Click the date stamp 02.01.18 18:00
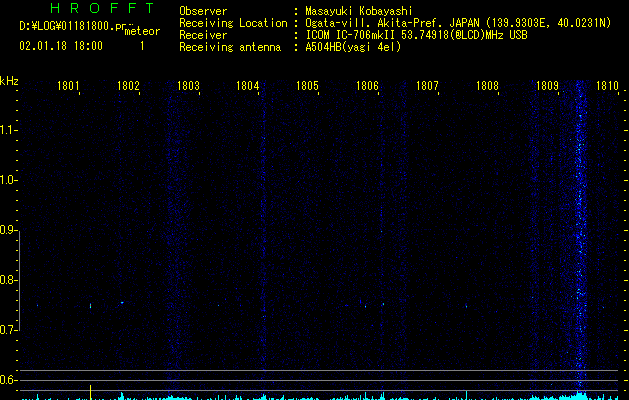 pos(61,46)
